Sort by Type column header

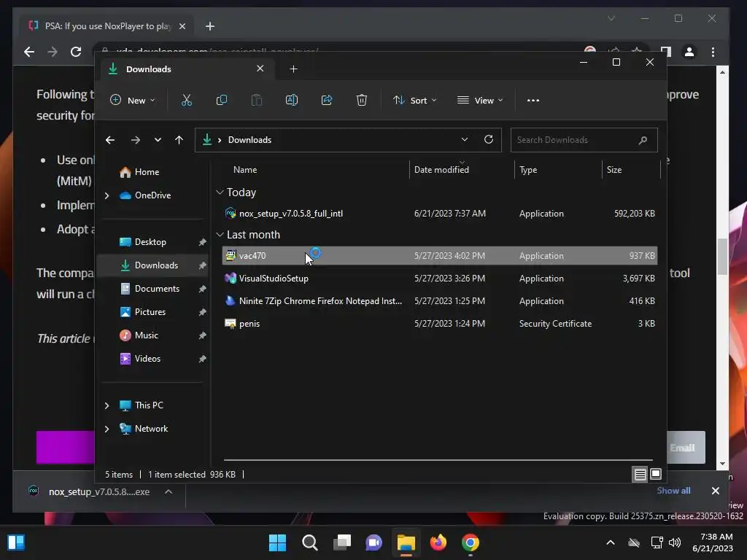click(x=528, y=170)
